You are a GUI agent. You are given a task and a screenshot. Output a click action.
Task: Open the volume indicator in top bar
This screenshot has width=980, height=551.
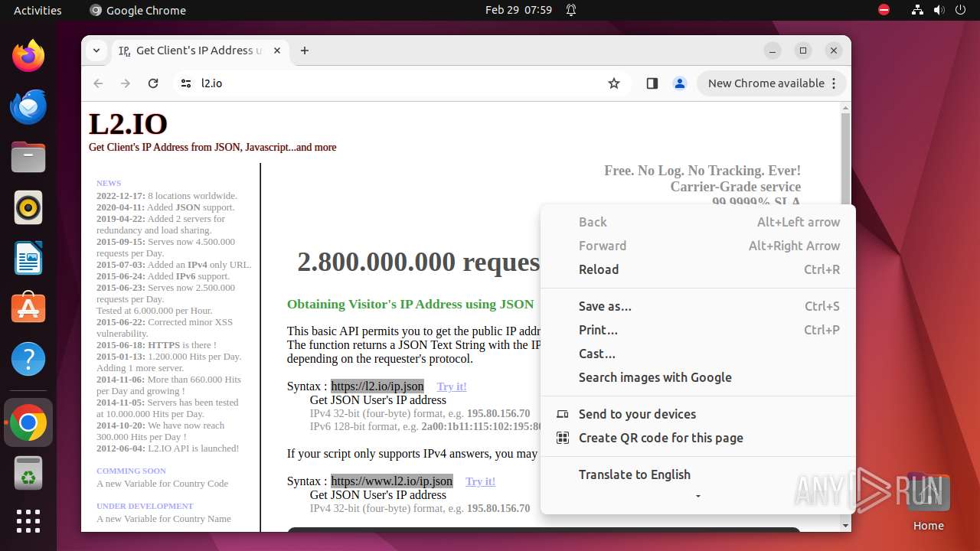[939, 10]
